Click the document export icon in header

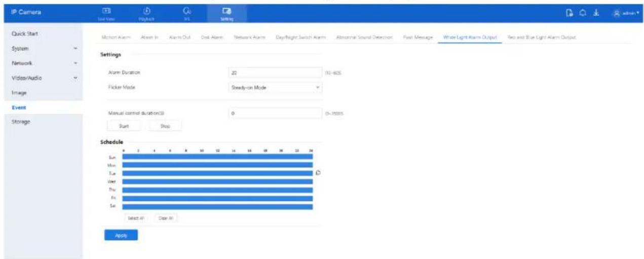click(x=570, y=14)
